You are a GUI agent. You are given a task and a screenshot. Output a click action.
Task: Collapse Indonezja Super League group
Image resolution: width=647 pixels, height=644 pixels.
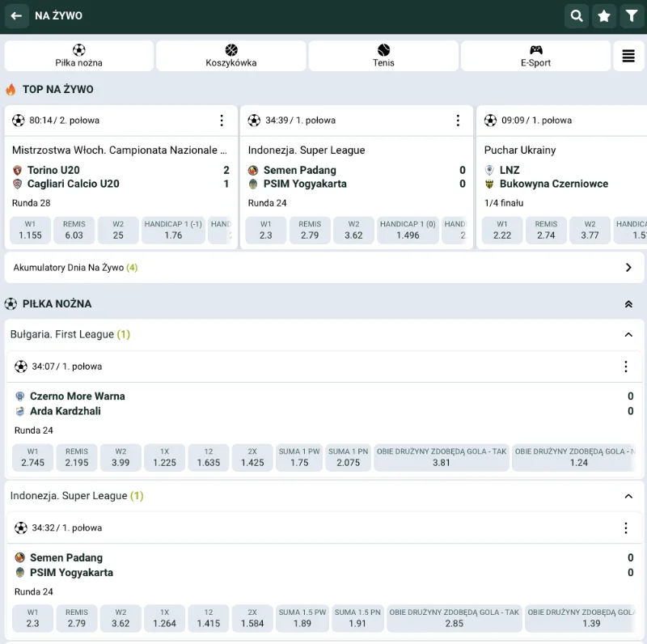628,496
